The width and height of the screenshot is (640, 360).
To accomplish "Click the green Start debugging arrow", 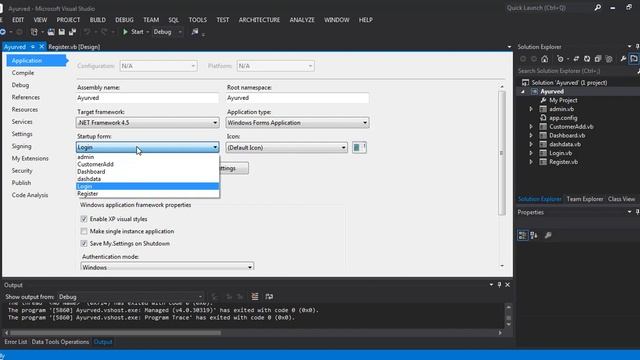I will [x=125, y=32].
